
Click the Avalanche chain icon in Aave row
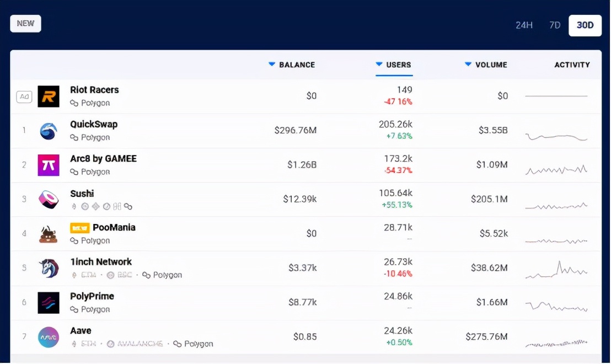110,344
